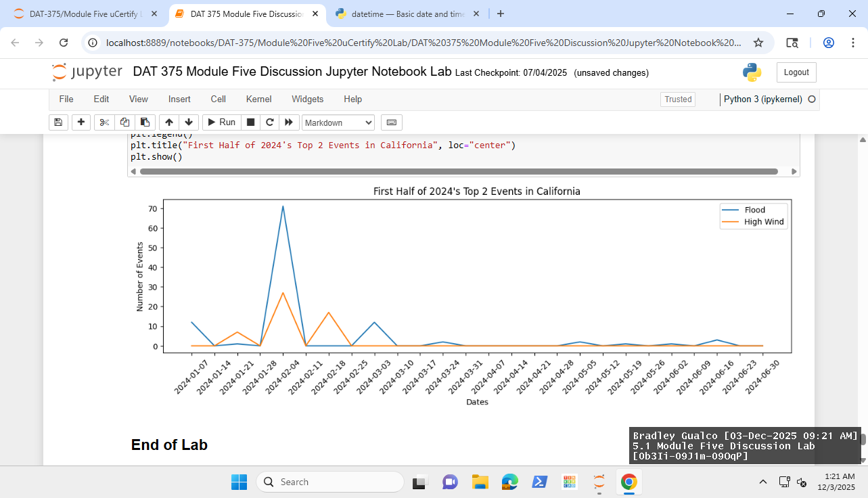Open Jupyter app icon in taskbar
The height and width of the screenshot is (498, 868).
(599, 482)
